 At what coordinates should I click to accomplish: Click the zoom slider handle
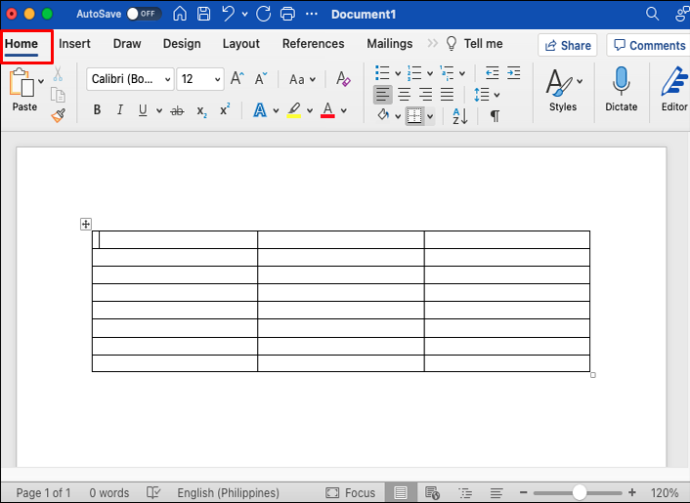coord(579,492)
